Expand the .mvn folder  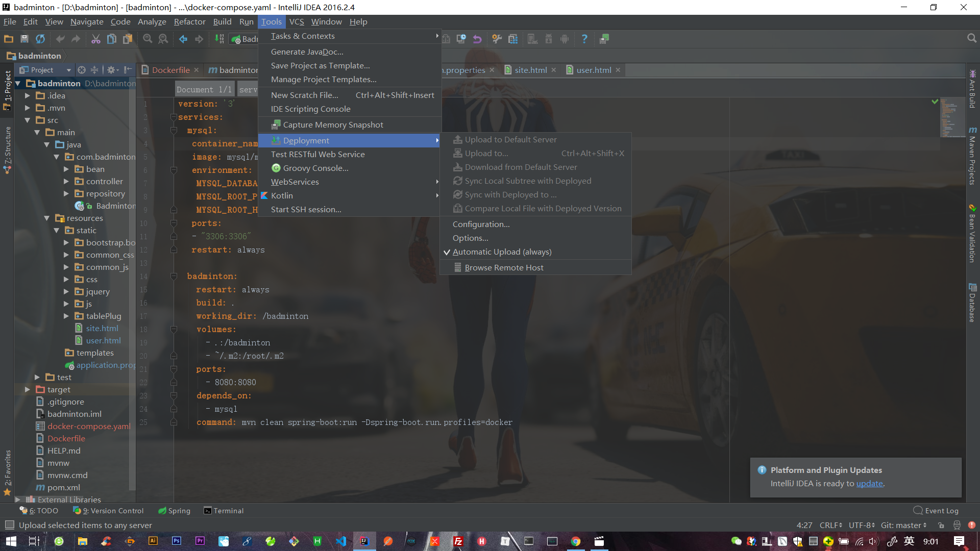coord(28,108)
